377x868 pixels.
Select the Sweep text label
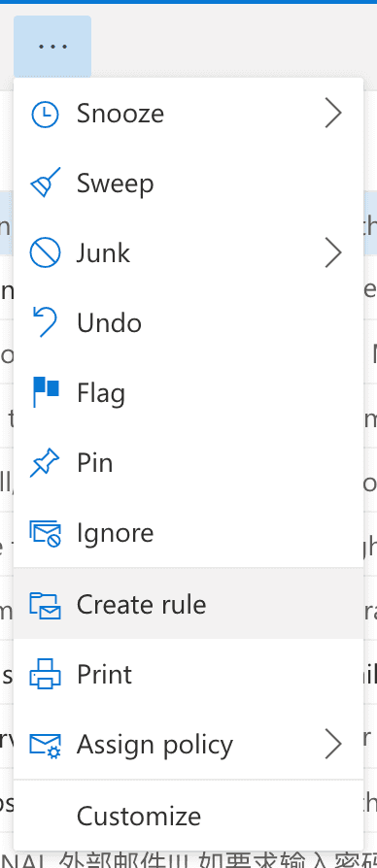[116, 184]
